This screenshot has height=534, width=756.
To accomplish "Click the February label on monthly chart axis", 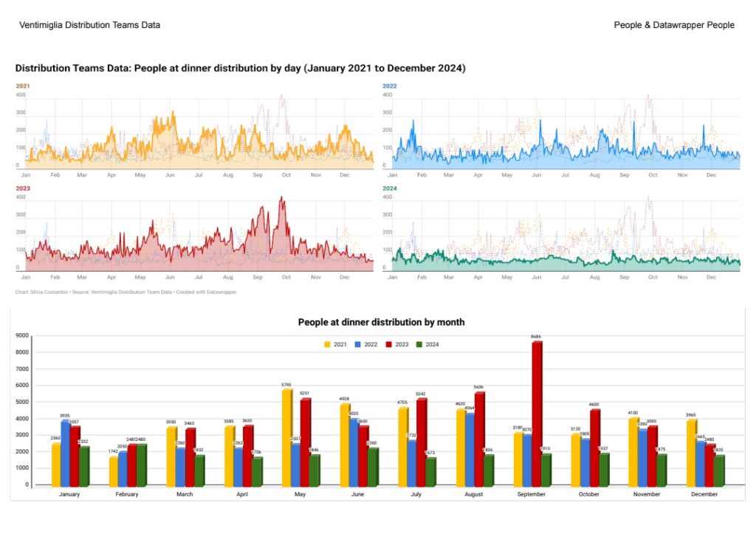I will point(126,495).
